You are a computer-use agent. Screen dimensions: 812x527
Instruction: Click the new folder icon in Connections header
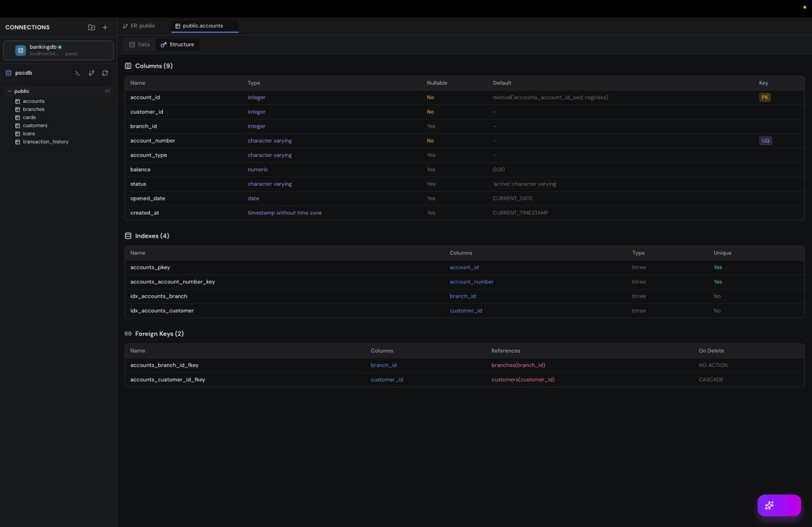click(91, 27)
